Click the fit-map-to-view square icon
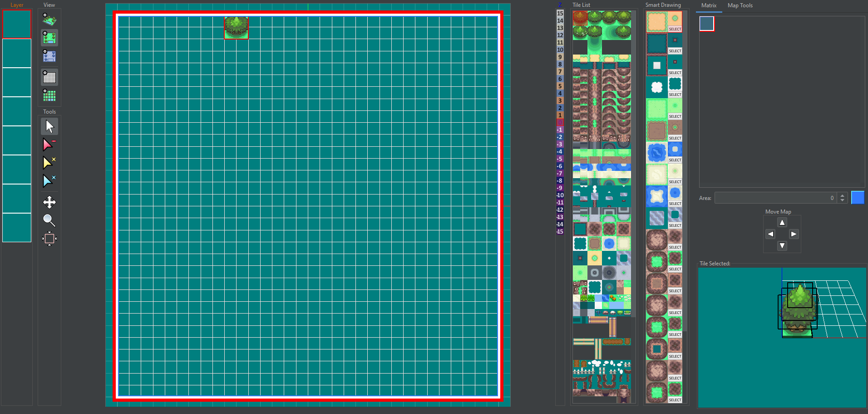Image resolution: width=868 pixels, height=414 pixels. pos(49,239)
